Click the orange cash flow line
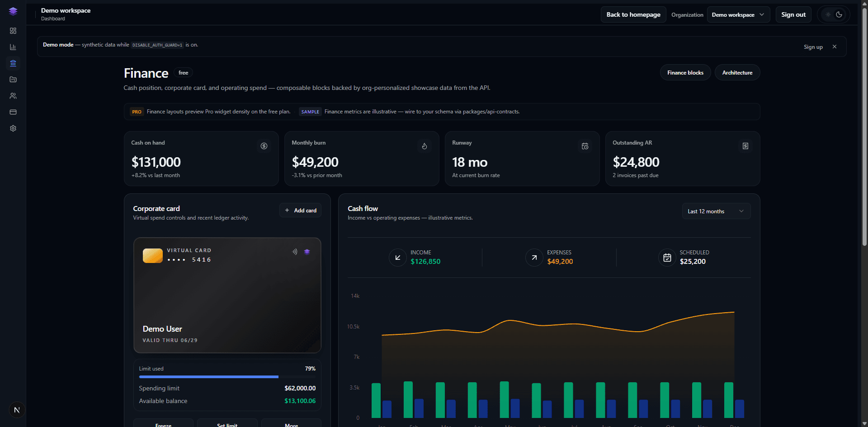The width and height of the screenshot is (868, 427). (x=558, y=324)
